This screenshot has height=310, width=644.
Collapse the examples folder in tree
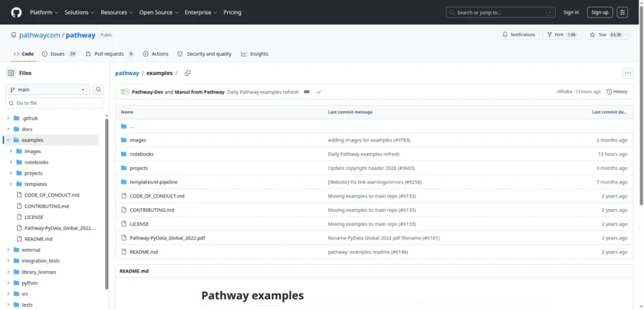click(x=8, y=140)
